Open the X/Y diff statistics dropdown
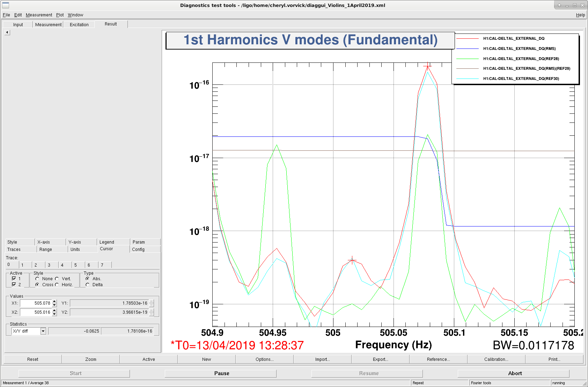 43,331
